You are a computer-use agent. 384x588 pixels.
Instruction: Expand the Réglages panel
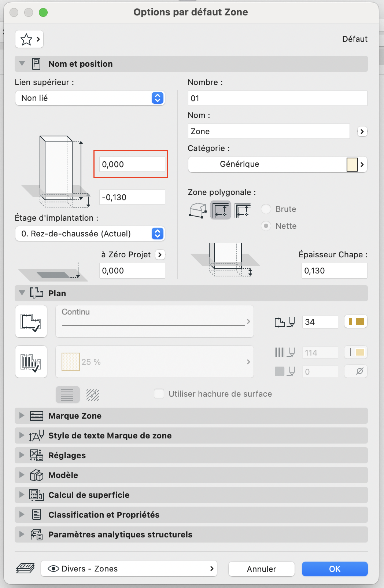tap(22, 455)
